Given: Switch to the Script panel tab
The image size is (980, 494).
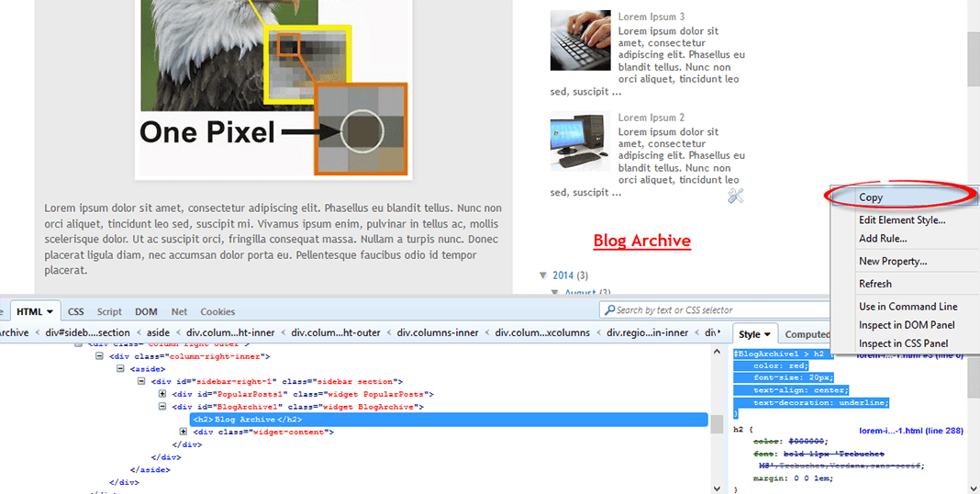Looking at the screenshot, I should pos(109,311).
